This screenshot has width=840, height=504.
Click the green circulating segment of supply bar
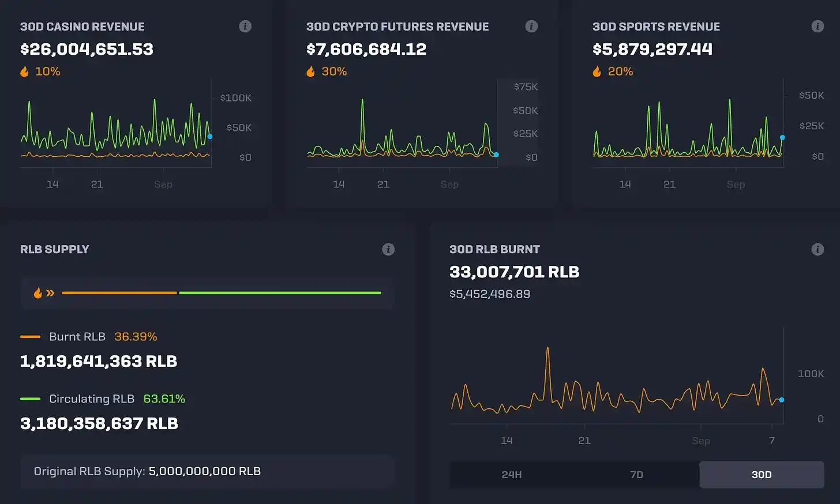pyautogui.click(x=280, y=293)
